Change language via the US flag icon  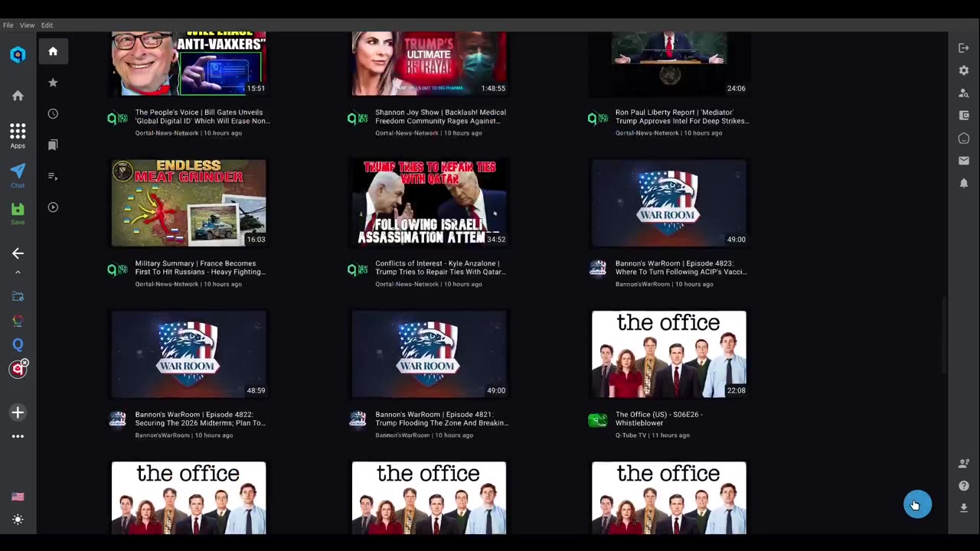tap(18, 497)
